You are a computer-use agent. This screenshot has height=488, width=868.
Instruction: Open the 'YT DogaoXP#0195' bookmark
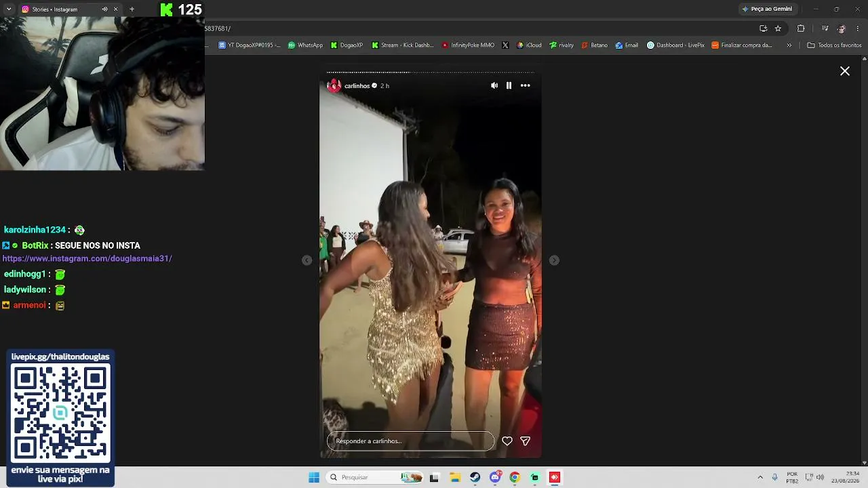249,45
